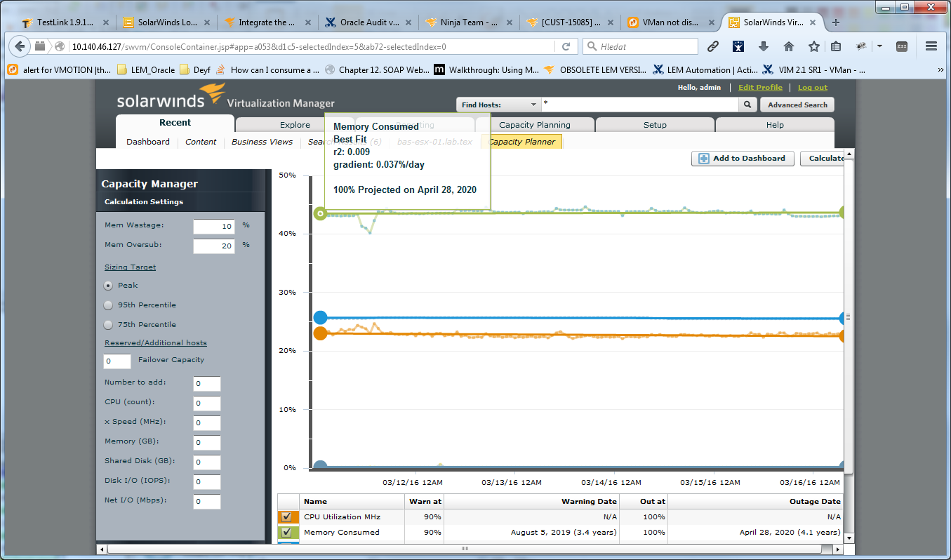Bookmark this page with the star icon
Viewport: 951px width, 560px height.
click(x=813, y=47)
